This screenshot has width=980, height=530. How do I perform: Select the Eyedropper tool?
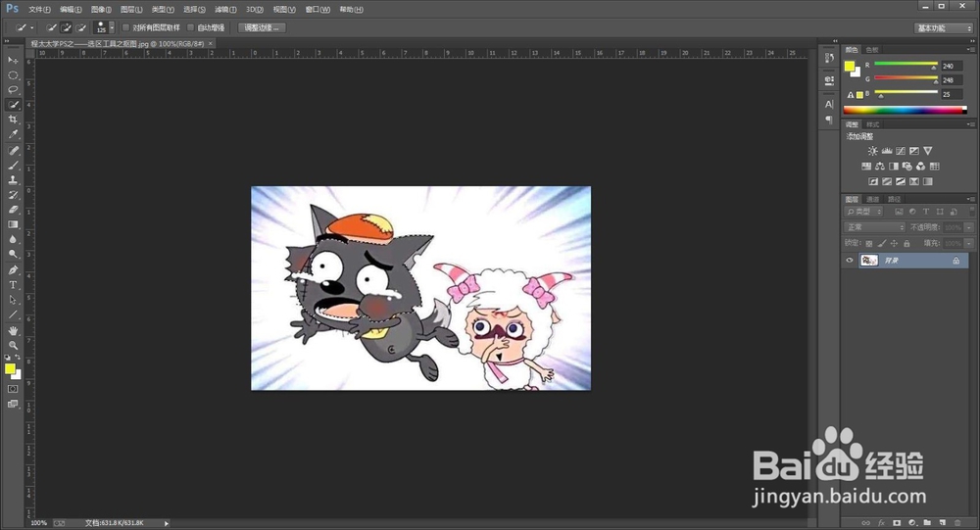tap(13, 134)
